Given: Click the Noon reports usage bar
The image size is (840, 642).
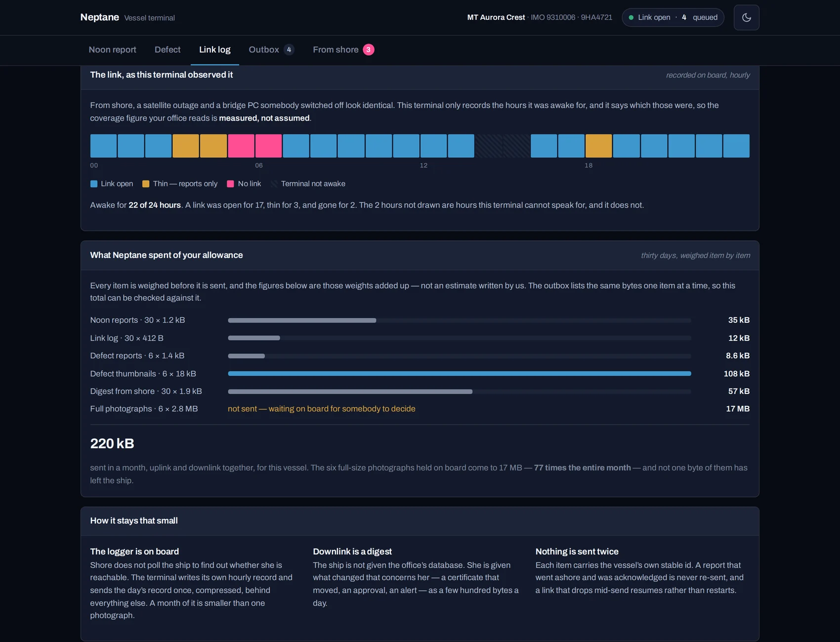Looking at the screenshot, I should click(x=459, y=320).
